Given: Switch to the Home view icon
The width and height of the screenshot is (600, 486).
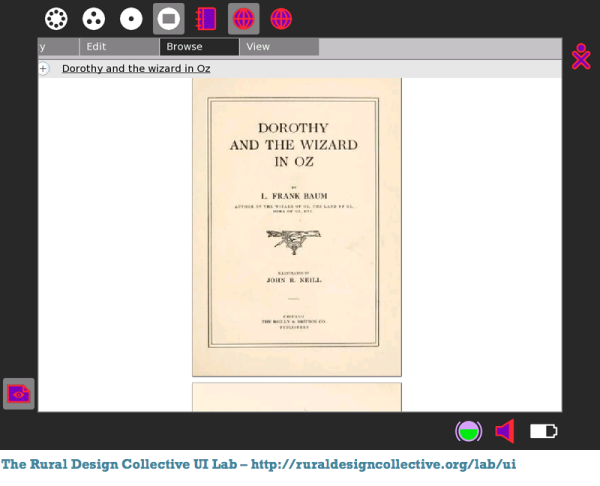Looking at the screenshot, I should coord(131,19).
